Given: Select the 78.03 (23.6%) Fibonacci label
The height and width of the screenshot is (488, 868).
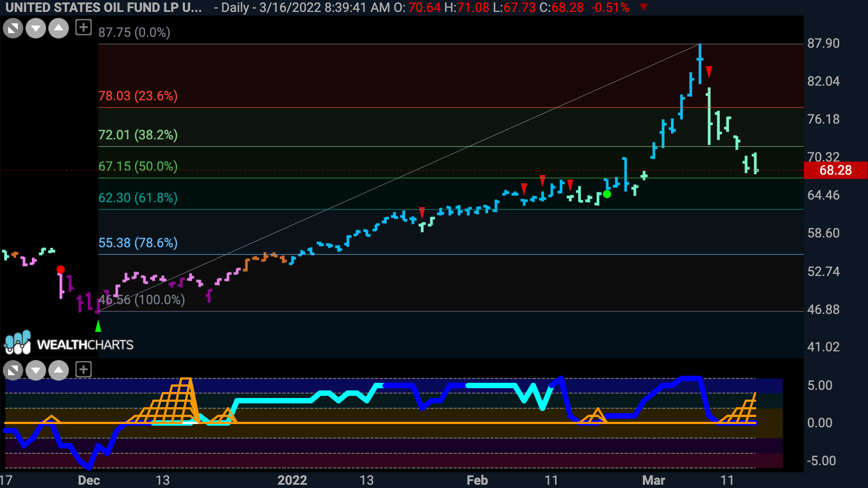Looking at the screenshot, I should click(x=138, y=96).
